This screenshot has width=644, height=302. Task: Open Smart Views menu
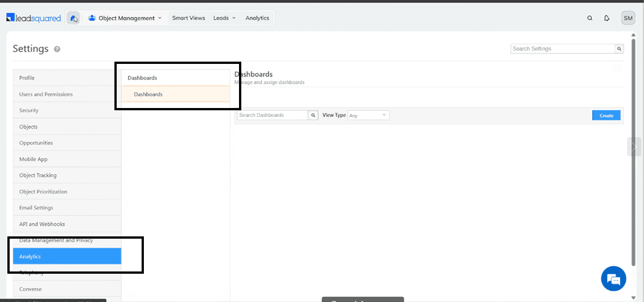tap(189, 18)
